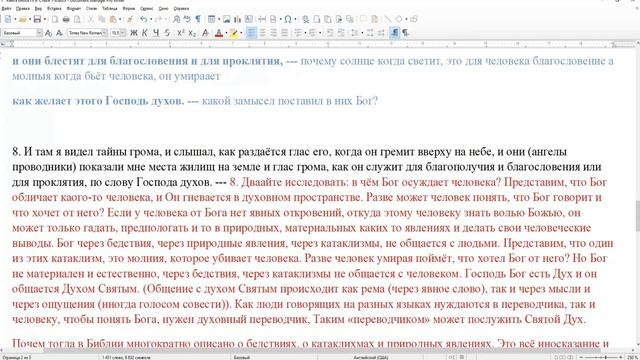Image resolution: width=640 pixels, height=360 pixels.
Task: Insert basic shapes diamond icon
Action: [x=399, y=19]
